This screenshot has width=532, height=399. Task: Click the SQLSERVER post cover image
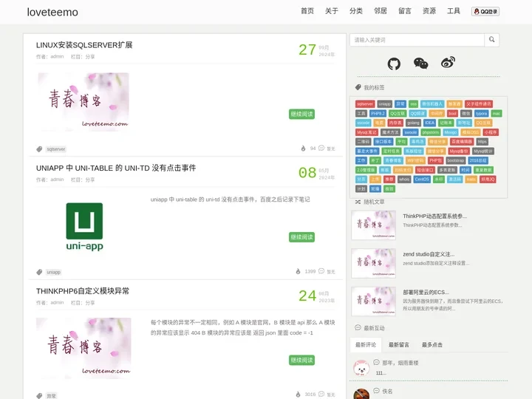pos(83,102)
